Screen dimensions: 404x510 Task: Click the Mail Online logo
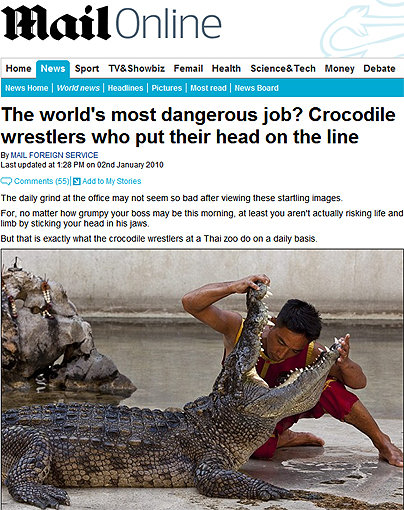pos(111,23)
